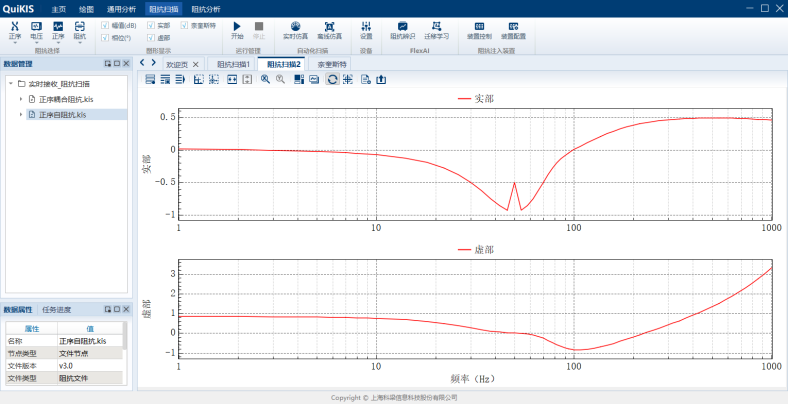Screen dimensions: 788x404
Task: Expand the 正序耦合阻抗.kis tree node
Action: 21,99
